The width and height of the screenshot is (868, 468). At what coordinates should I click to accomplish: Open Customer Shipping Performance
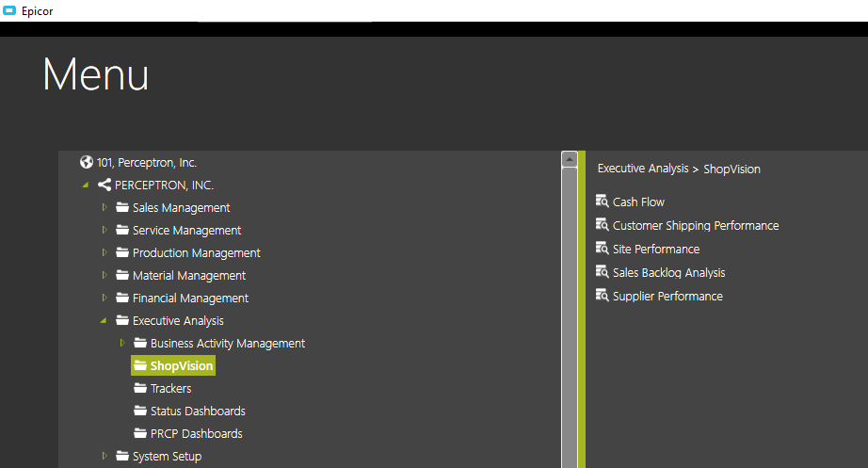pyautogui.click(x=696, y=225)
